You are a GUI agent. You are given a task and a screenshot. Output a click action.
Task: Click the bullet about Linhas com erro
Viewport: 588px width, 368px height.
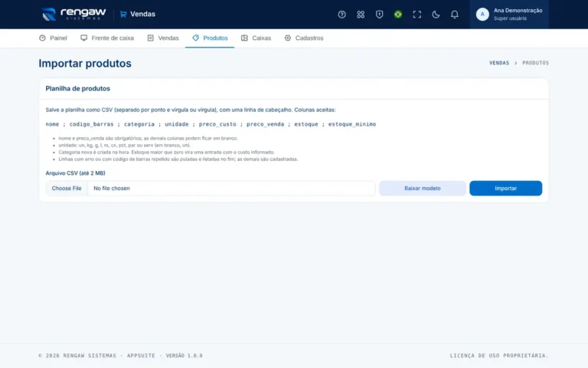point(178,159)
